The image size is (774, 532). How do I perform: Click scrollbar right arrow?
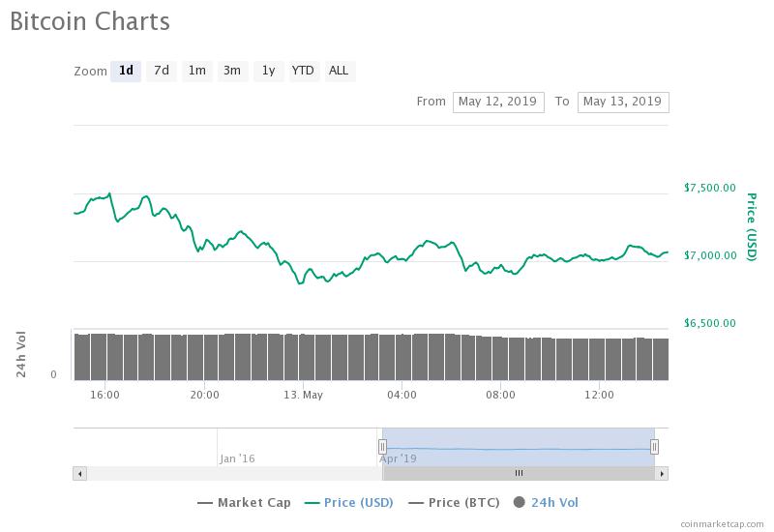click(662, 473)
